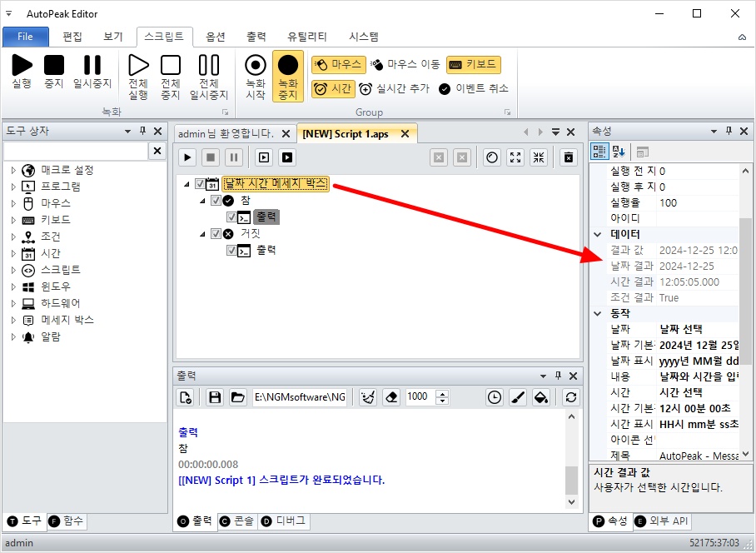
Task: Click the eraser icon in output panel
Action: pos(391,397)
